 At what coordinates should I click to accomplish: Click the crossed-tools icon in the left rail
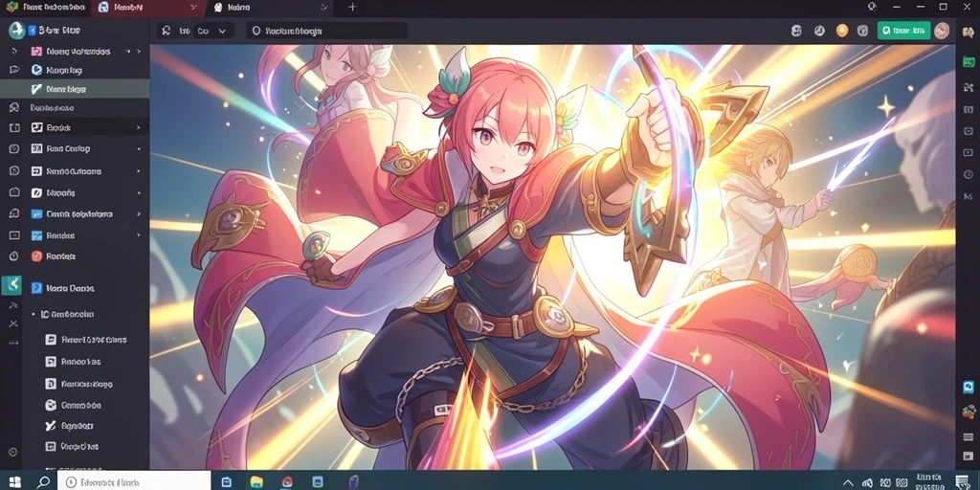tap(13, 323)
